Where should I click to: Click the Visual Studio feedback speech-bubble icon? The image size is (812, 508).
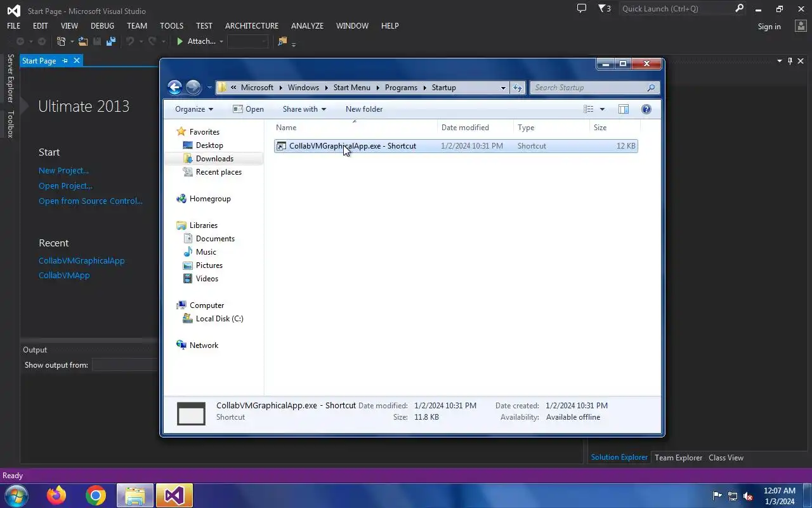[581, 9]
